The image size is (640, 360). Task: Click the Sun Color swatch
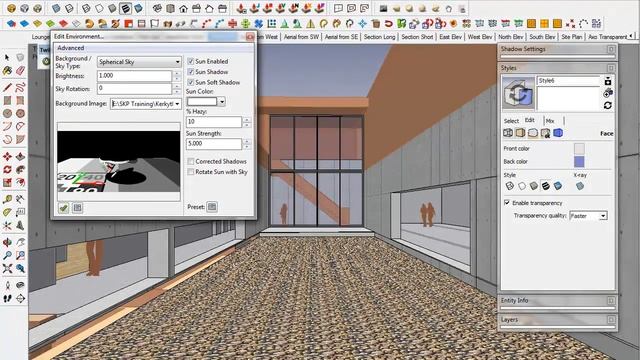(x=202, y=102)
